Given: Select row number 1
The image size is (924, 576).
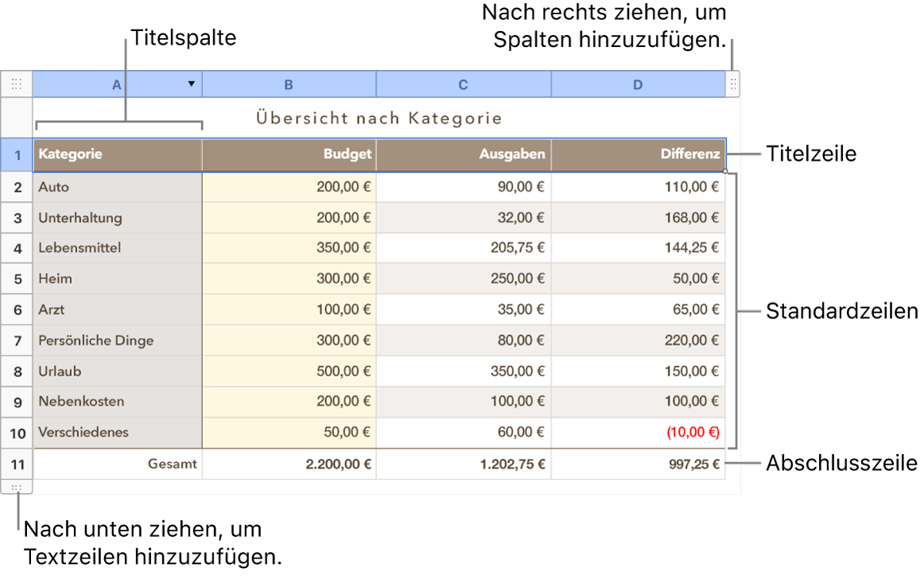Looking at the screenshot, I should [17, 154].
